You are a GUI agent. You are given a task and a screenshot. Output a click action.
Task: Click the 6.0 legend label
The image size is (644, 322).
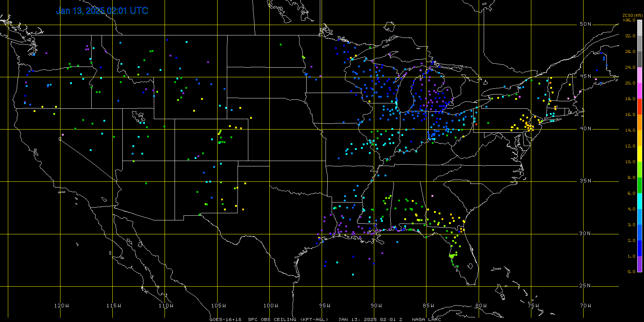tap(631, 193)
